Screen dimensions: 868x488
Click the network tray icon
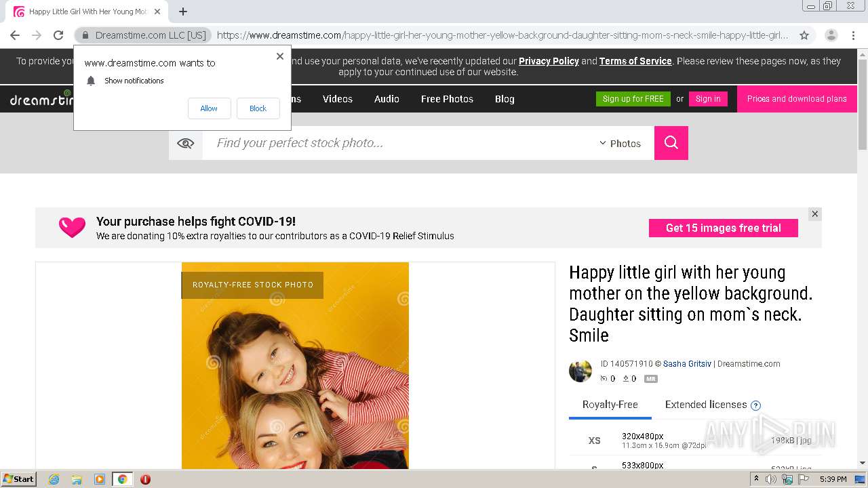coord(787,479)
